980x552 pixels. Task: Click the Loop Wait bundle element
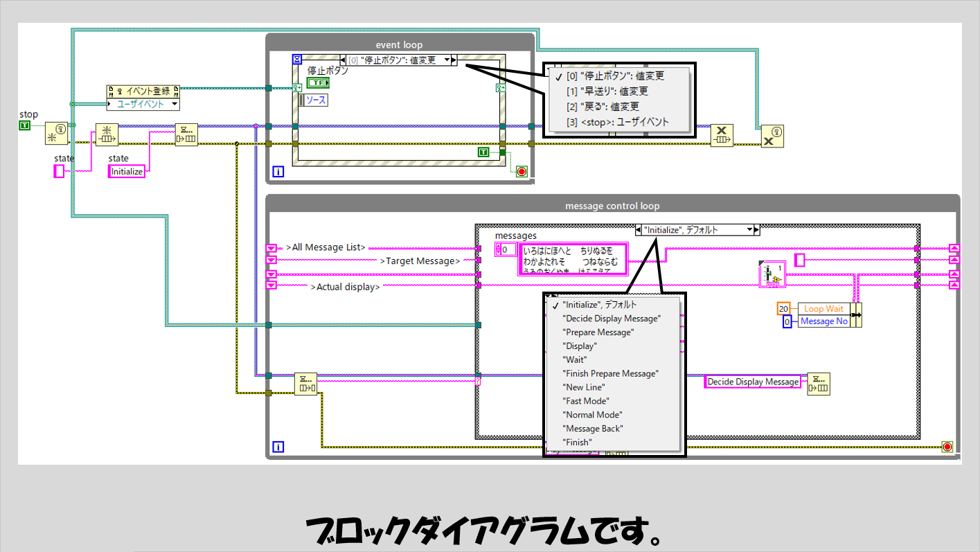tap(823, 309)
